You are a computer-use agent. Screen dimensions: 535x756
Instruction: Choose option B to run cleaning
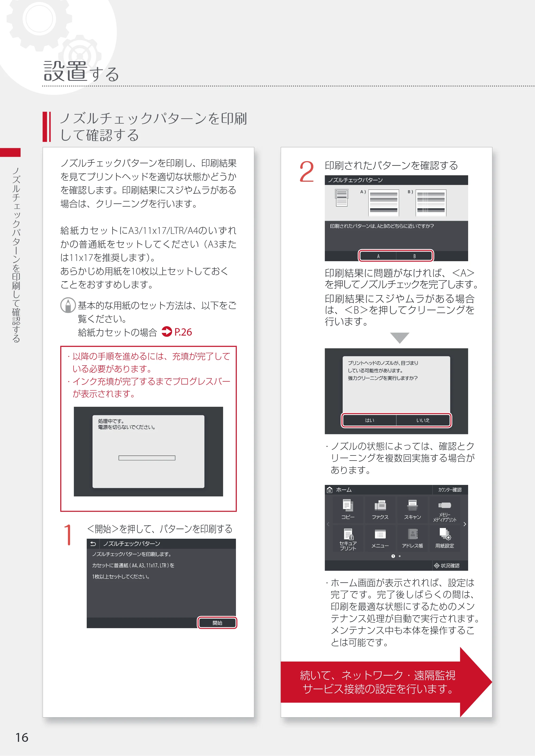pyautogui.click(x=414, y=256)
